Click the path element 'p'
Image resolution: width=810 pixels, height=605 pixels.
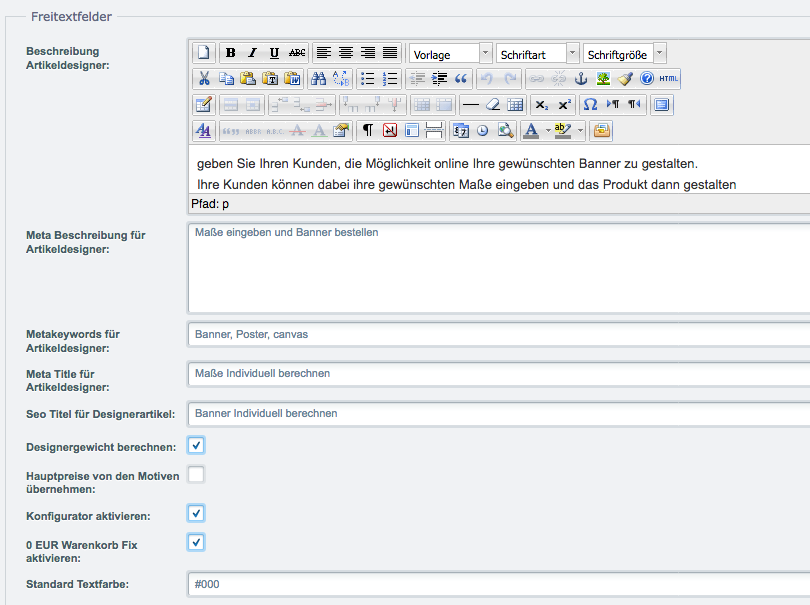[225, 204]
